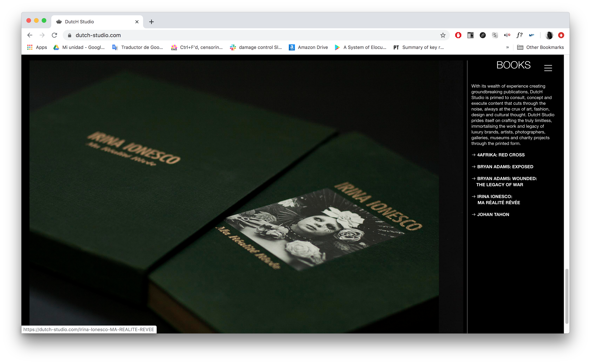Screen dimensions: 591x364
Task: Open the site hamburger menu
Action: [x=548, y=68]
